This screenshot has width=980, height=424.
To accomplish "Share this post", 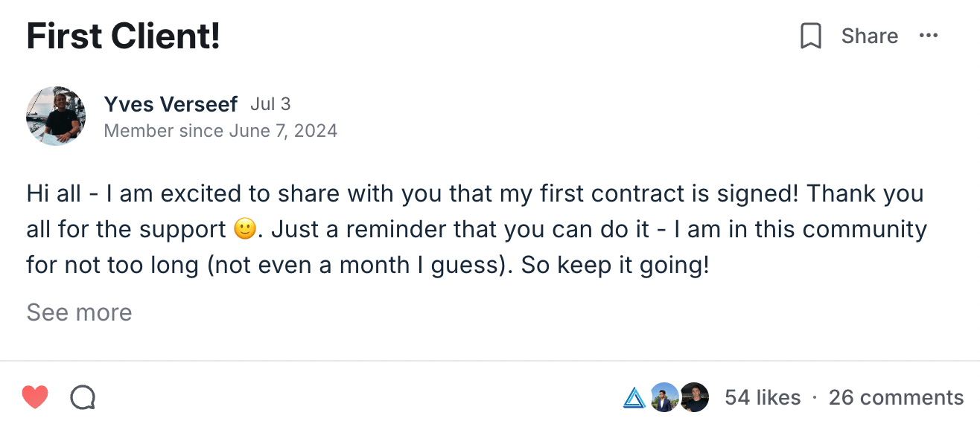I will (869, 36).
